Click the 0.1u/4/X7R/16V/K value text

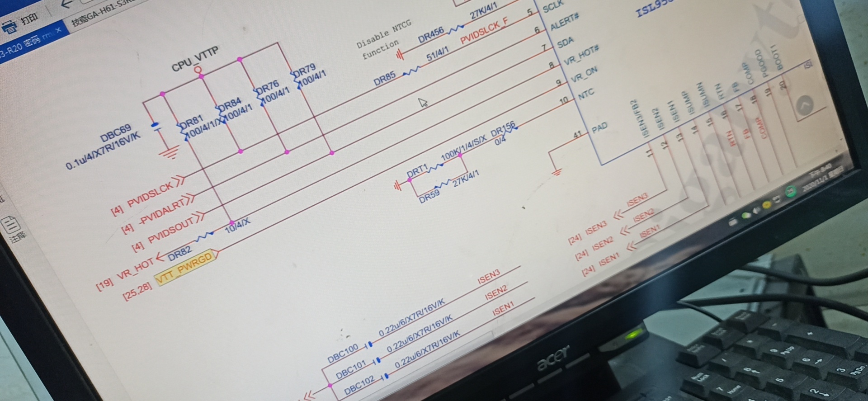103,151
